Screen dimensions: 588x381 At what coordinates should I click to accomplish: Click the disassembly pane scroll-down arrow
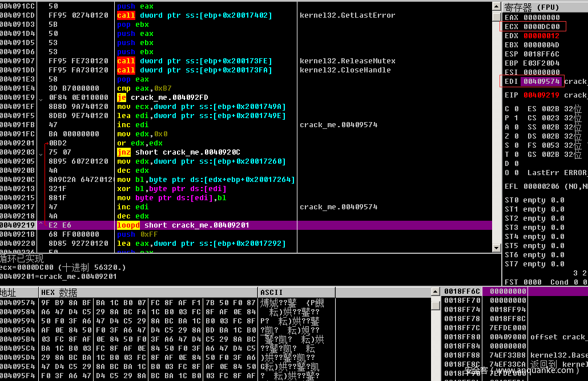coord(496,248)
